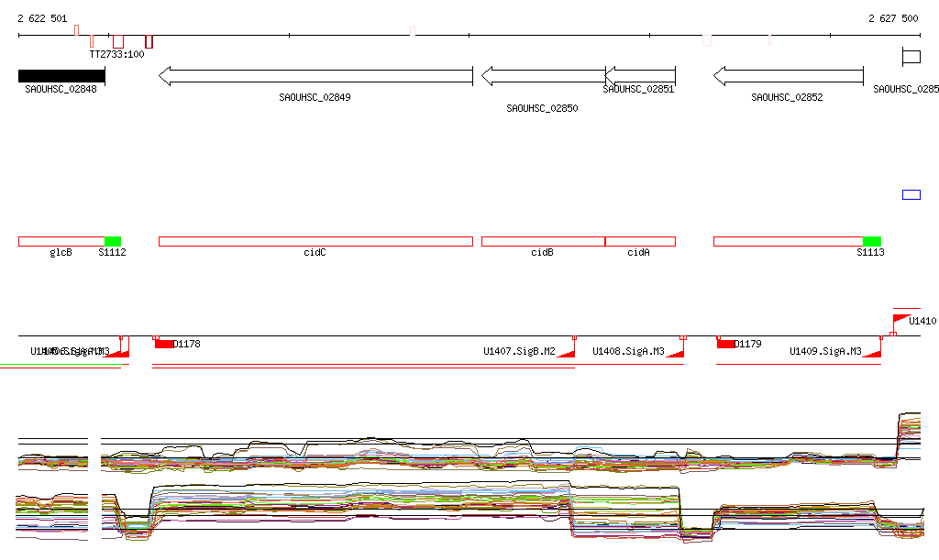Click the U1407.SigB.M2 promoter flag
The image size is (939, 560).
click(567, 351)
